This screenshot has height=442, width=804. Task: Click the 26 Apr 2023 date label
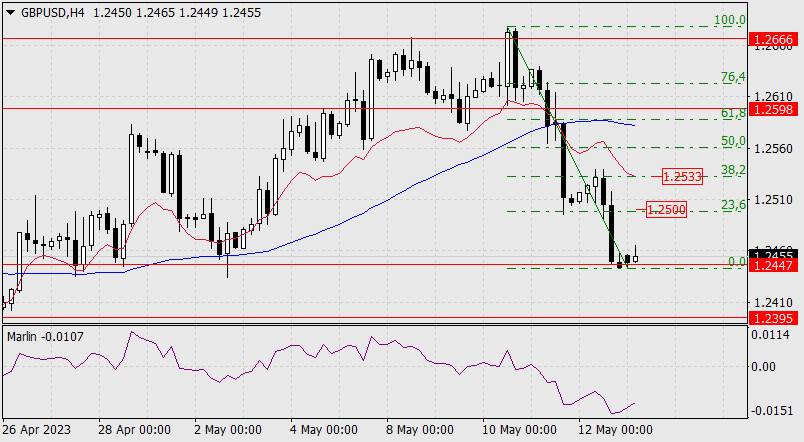pyautogui.click(x=37, y=430)
